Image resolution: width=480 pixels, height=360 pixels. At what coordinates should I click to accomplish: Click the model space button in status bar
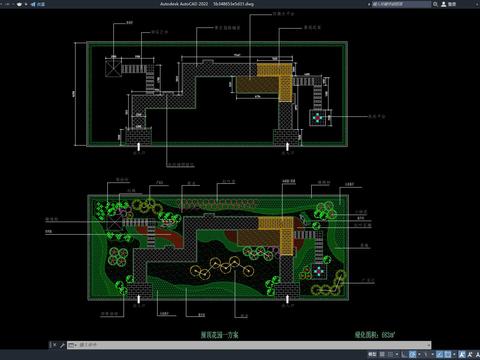click(372, 354)
